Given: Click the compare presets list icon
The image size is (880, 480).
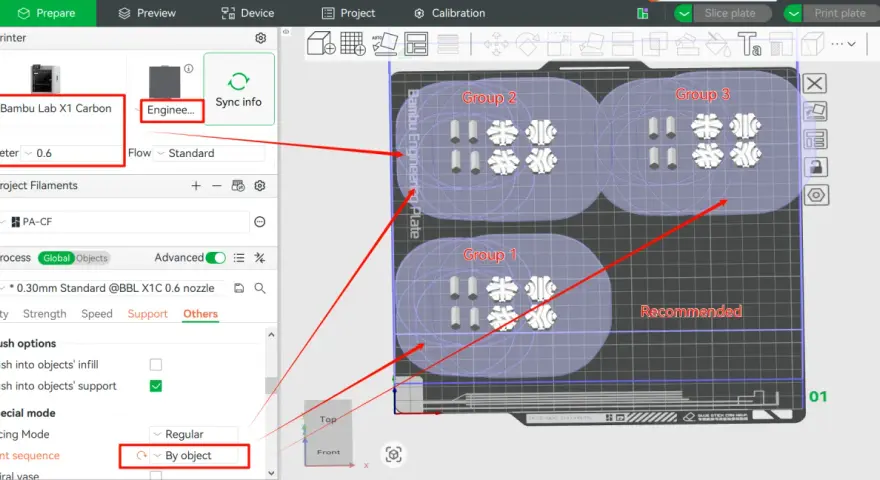Looking at the screenshot, I should (x=239, y=258).
